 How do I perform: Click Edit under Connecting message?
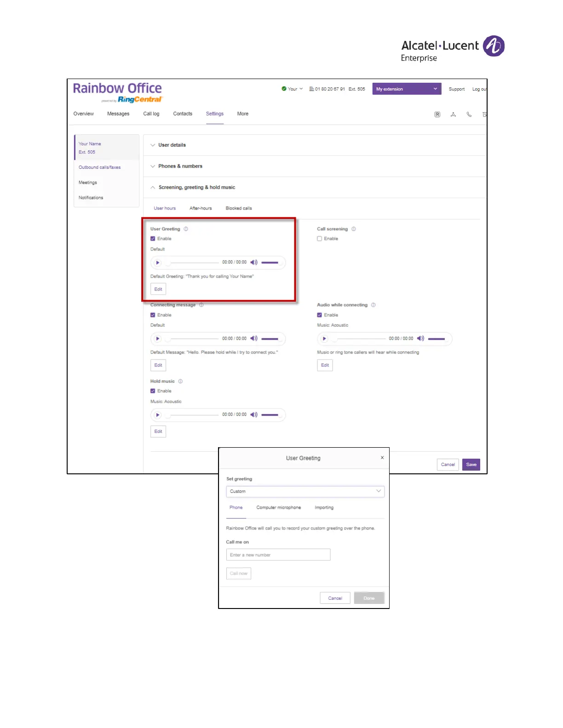click(x=158, y=365)
